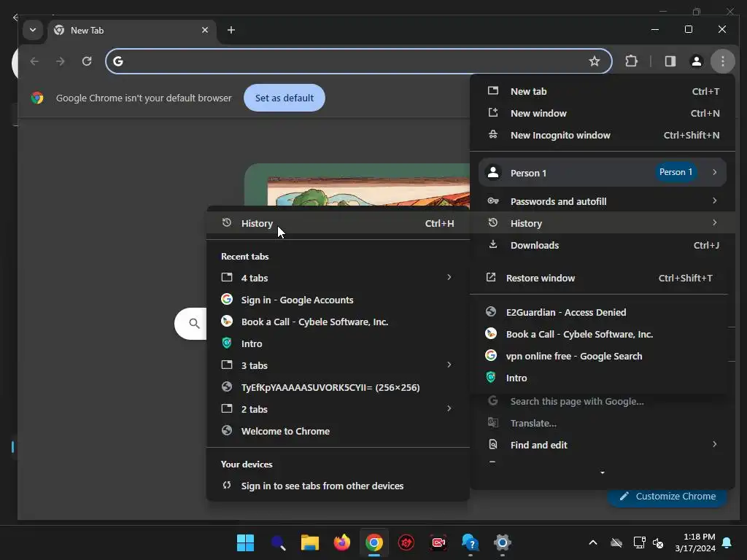This screenshot has height=560, width=747.
Task: Toggle the side panel icon
Action: 670,61
